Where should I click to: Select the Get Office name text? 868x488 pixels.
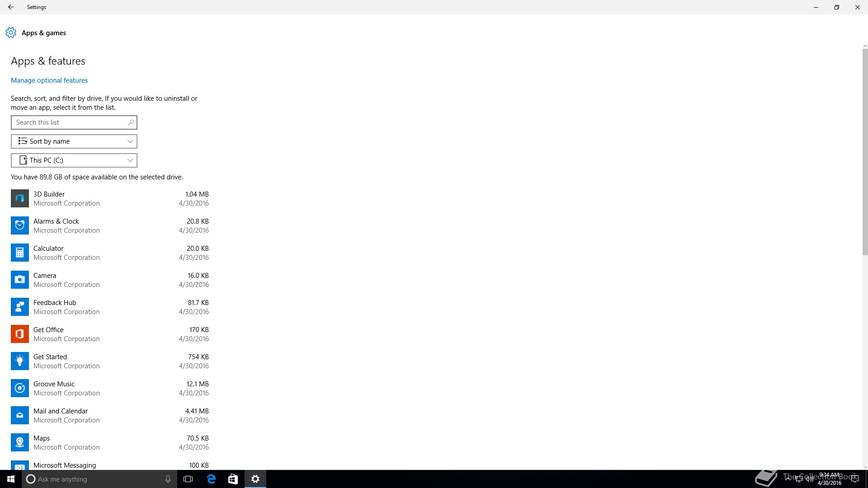click(48, 330)
